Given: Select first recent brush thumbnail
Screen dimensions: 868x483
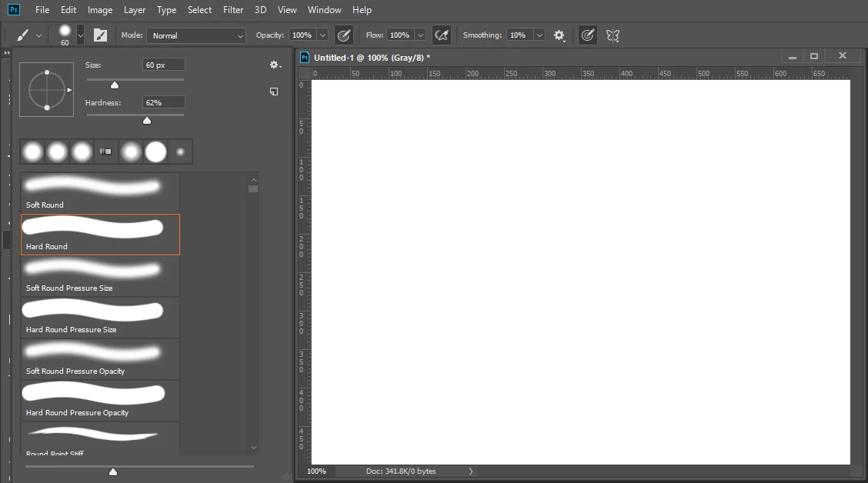Looking at the screenshot, I should pos(32,152).
